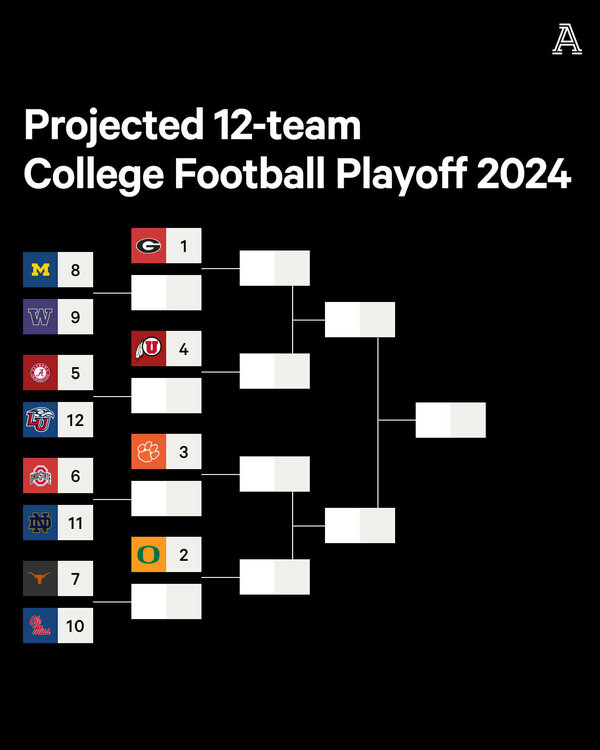Click the championship final bracket box
Viewport: 600px width, 750px height.
click(x=450, y=420)
